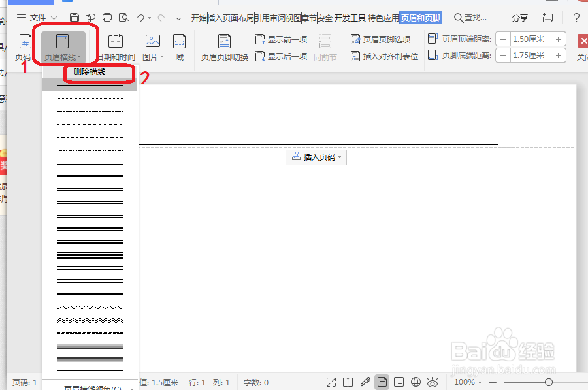Click 显示前一项
The width and height of the screenshot is (588, 390).
(x=281, y=39)
